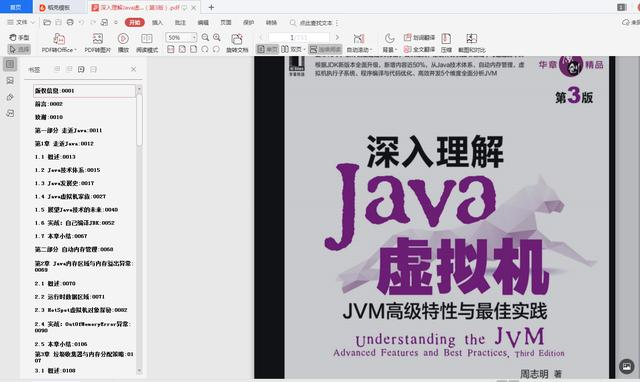Screen dimensions: 640x382
Task: Select the 插入 ribbon tab
Action: [x=157, y=22]
